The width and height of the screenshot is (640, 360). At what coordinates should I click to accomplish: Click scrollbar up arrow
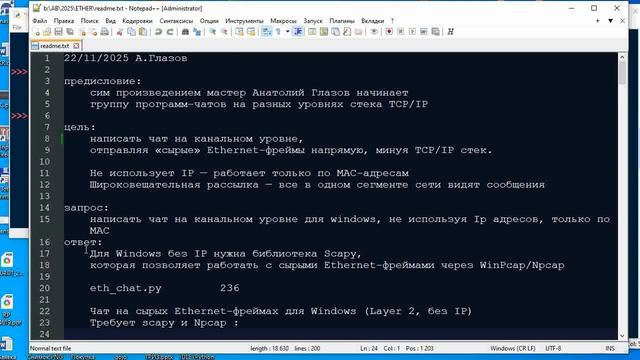tap(622, 58)
